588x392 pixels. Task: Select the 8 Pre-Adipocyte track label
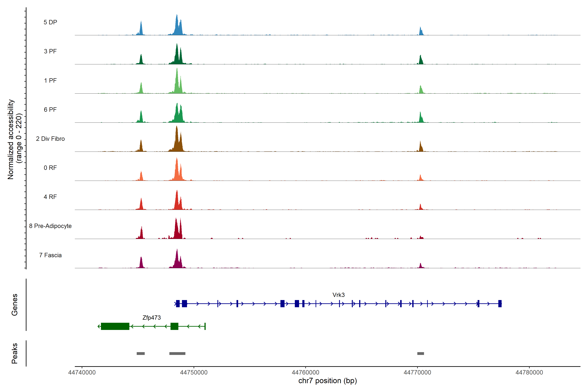[50, 226]
